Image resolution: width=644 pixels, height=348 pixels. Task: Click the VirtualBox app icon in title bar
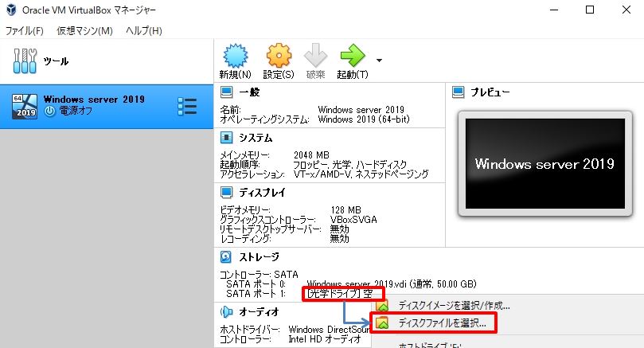[11, 10]
